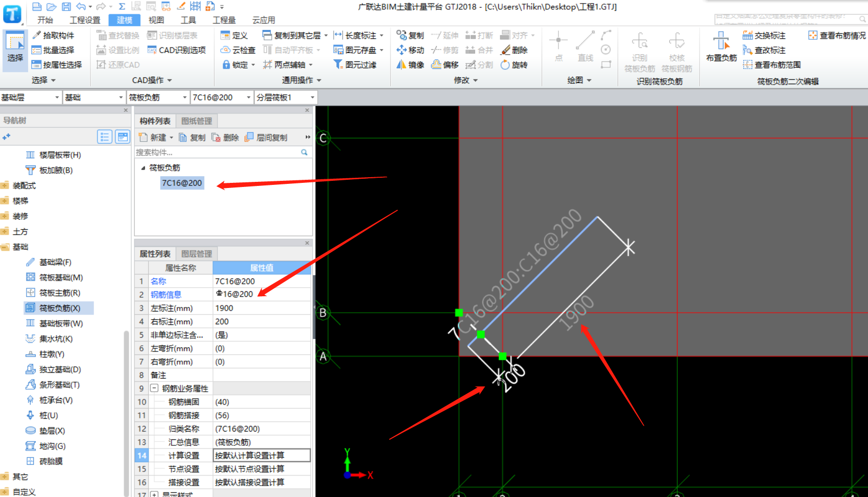Switch to 工程设置 ribbon tab
Viewport: 868px width, 497px height.
pos(85,20)
